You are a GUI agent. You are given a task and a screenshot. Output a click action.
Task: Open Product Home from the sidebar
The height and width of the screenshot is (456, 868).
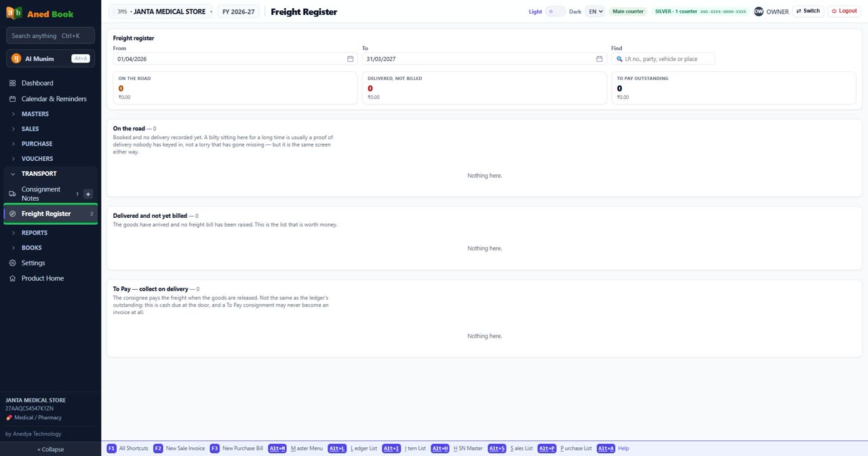coord(51,278)
